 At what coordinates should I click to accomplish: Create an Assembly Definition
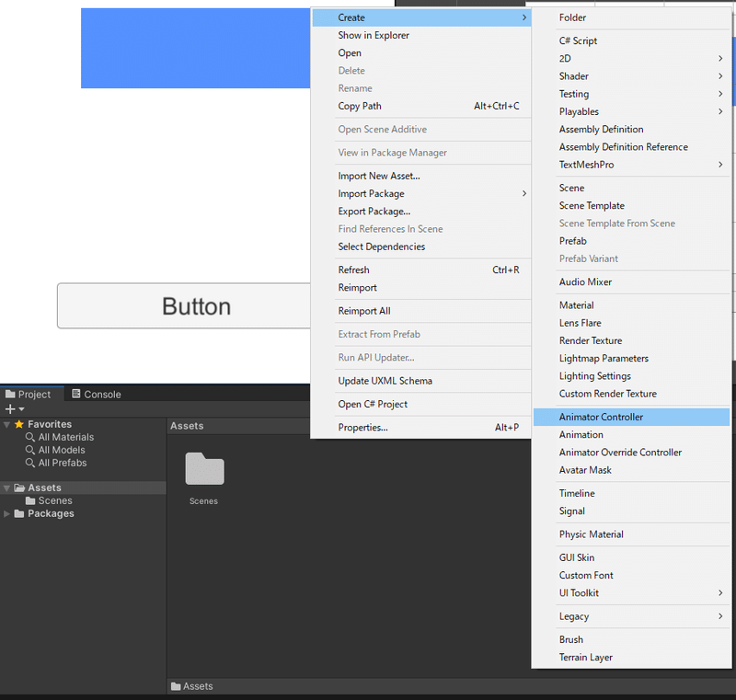[x=631, y=130]
